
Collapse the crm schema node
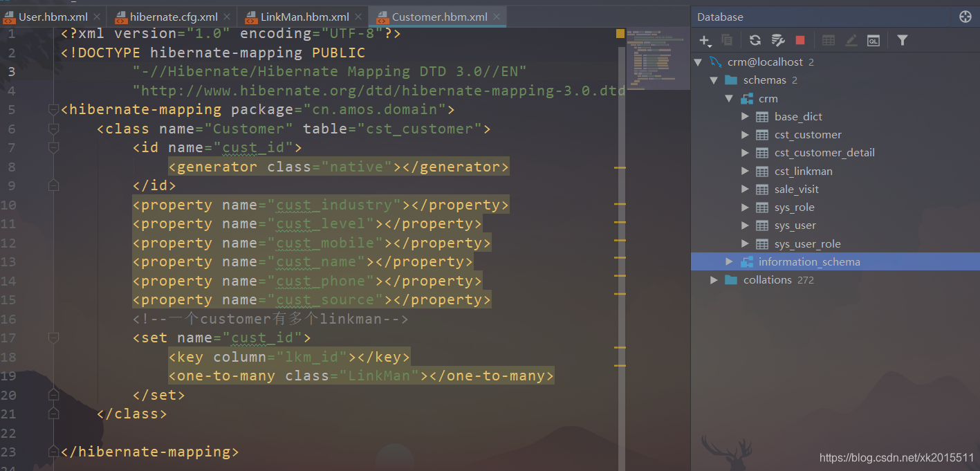click(x=729, y=98)
